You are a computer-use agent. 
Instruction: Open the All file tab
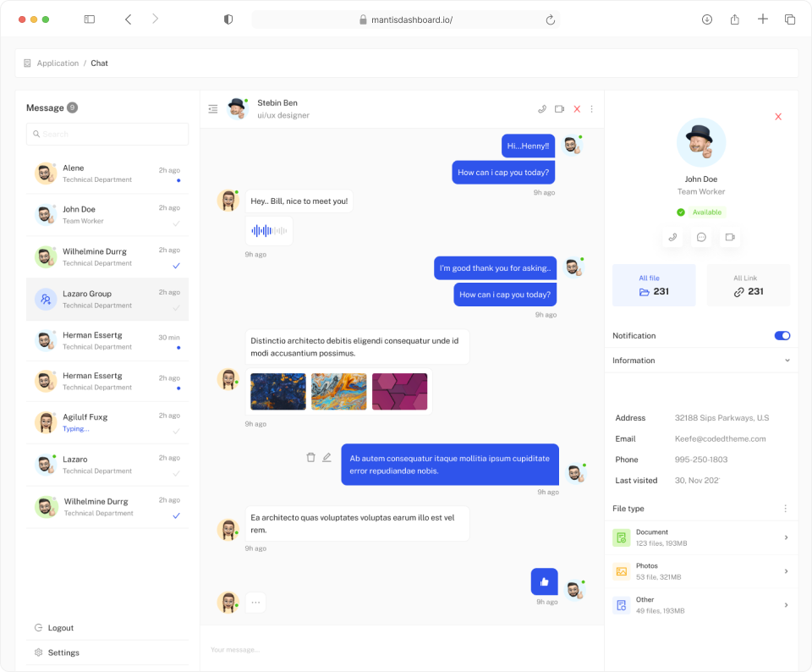654,285
